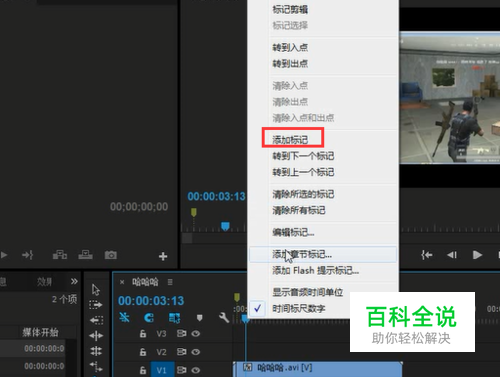Select the Rate Stretch tool
The image size is (500, 377).
tap(96, 367)
